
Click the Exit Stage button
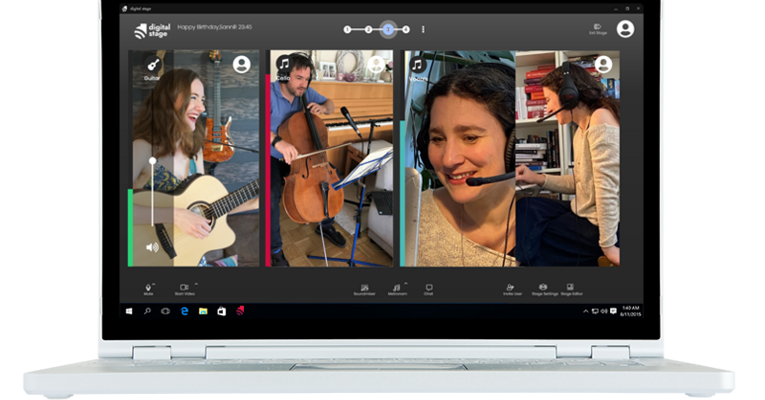pyautogui.click(x=598, y=29)
